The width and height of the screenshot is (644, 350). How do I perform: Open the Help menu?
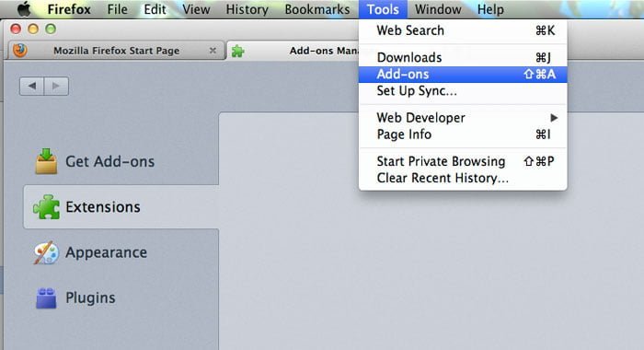click(x=490, y=9)
